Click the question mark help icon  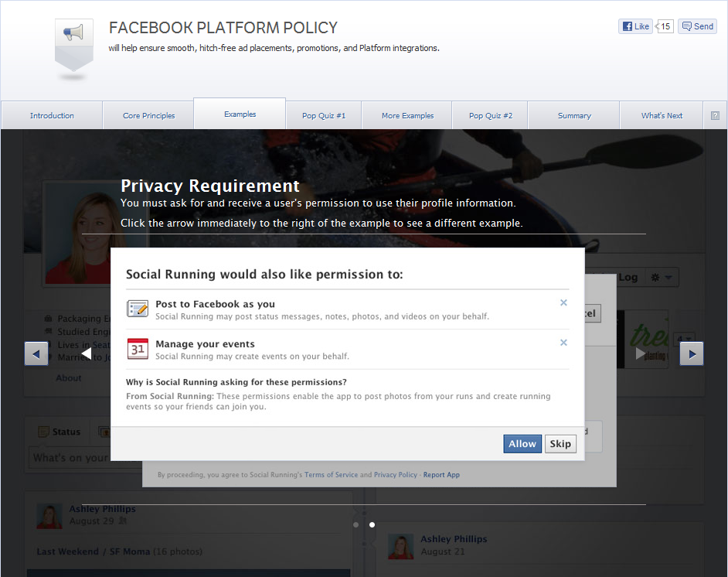coord(715,115)
